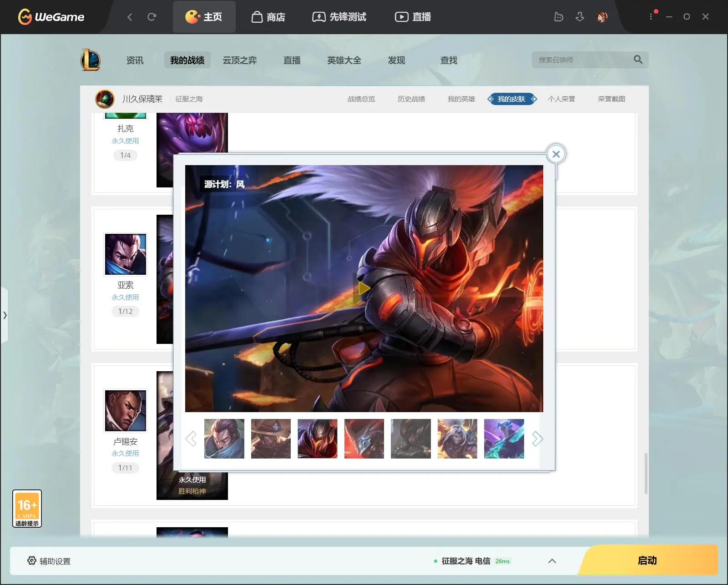Launch the game with 启动 button
Image resolution: width=728 pixels, height=585 pixels.
click(x=648, y=560)
